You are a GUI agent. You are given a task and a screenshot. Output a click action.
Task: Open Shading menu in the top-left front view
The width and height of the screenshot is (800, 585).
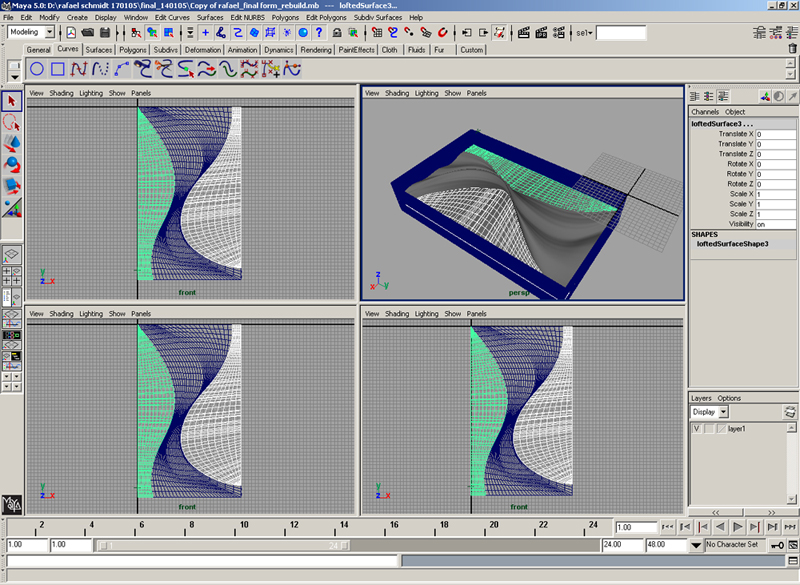pyautogui.click(x=62, y=93)
